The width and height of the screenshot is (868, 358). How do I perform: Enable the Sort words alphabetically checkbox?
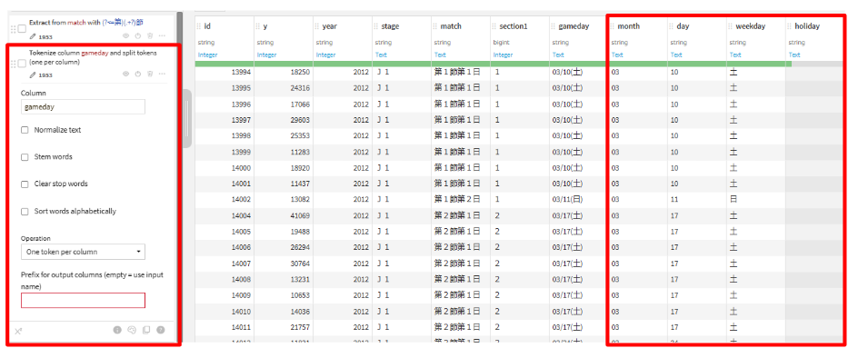coord(25,212)
